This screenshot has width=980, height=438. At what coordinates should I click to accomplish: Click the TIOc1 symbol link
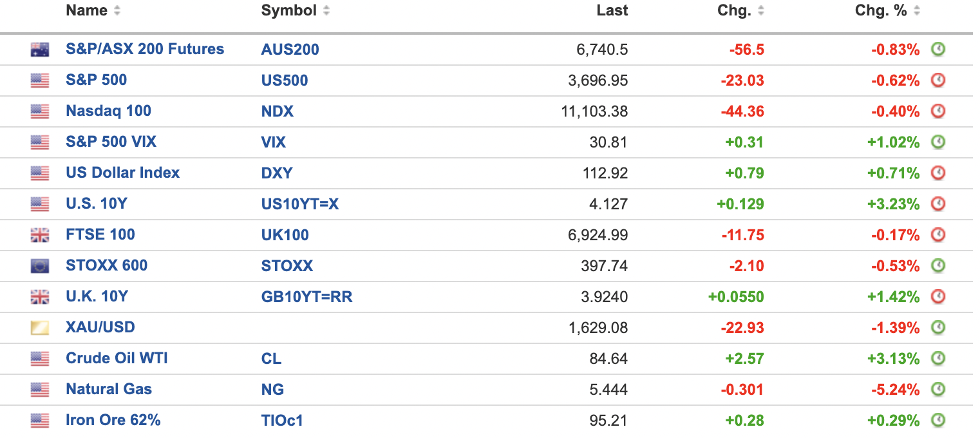pyautogui.click(x=282, y=421)
